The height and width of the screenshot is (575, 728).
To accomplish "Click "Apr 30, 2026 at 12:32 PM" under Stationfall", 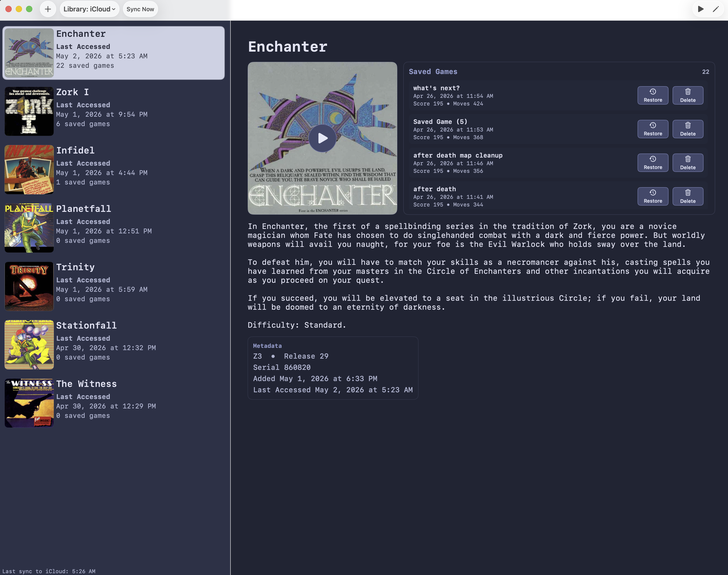I will click(x=106, y=348).
